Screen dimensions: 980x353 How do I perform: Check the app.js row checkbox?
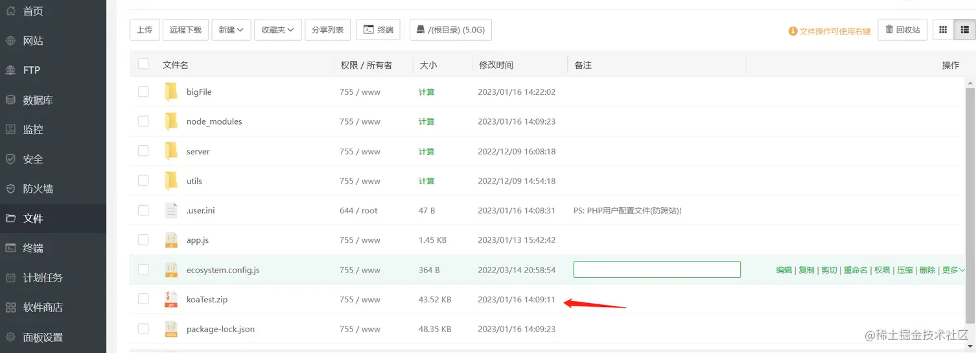(143, 240)
